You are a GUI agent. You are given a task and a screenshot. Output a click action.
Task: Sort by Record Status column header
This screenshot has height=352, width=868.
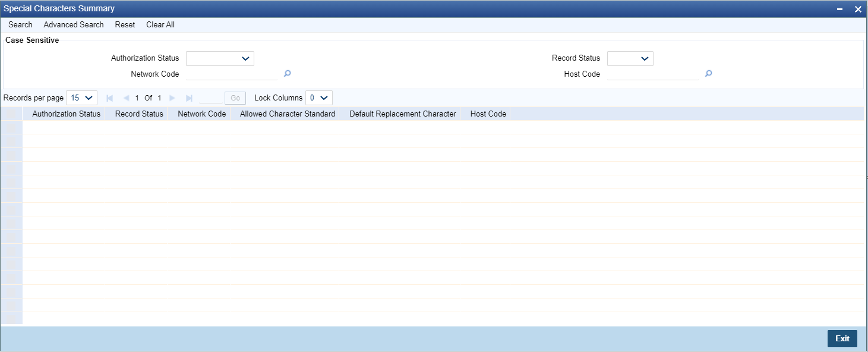point(139,114)
